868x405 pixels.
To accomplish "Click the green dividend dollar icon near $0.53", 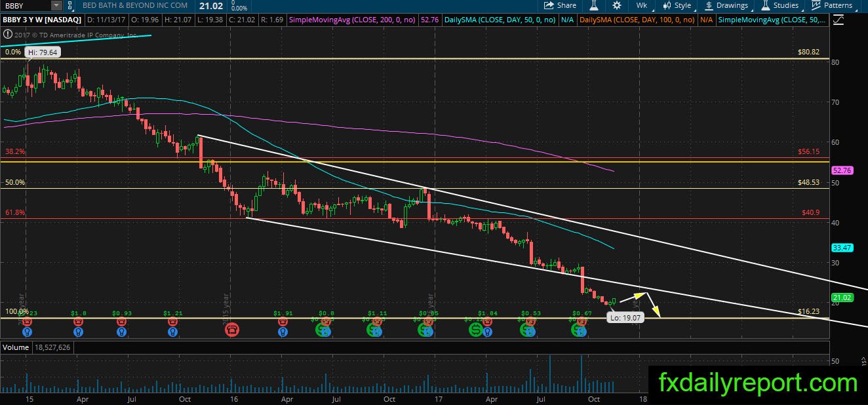I will pyautogui.click(x=528, y=330).
